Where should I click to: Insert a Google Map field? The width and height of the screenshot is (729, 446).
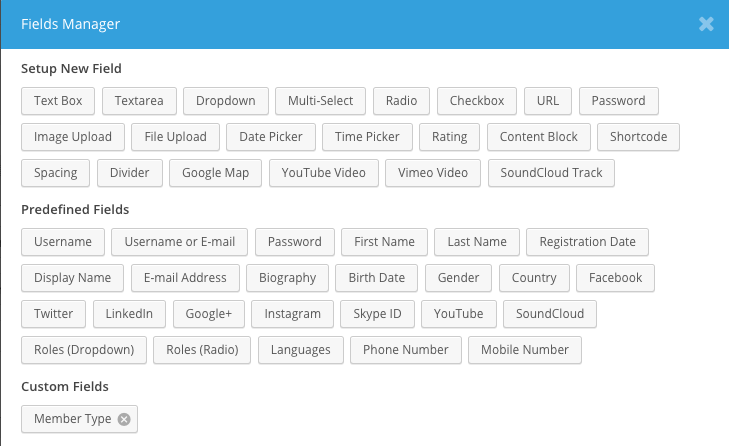coord(215,173)
